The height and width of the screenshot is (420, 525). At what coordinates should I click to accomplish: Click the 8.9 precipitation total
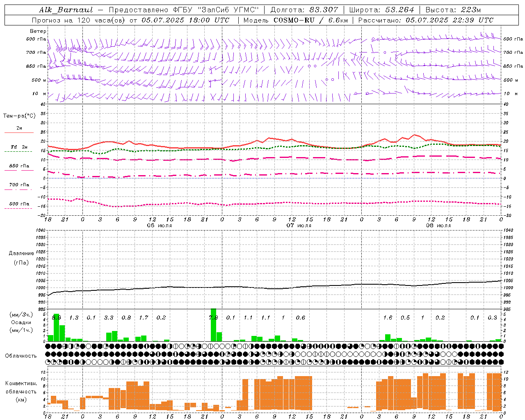(56, 317)
